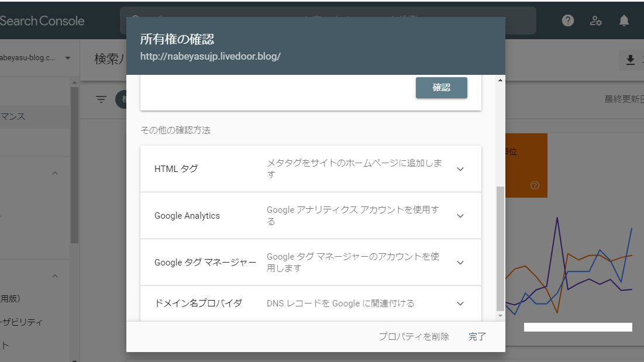This screenshot has width=644, height=362.
Task: Select the ーザビリティ sidebar item
Action: tap(22, 322)
